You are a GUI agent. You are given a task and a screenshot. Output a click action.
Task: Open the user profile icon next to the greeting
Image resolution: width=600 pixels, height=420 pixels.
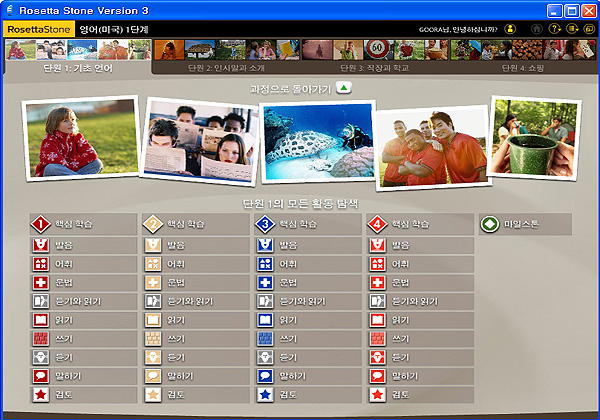[510, 29]
